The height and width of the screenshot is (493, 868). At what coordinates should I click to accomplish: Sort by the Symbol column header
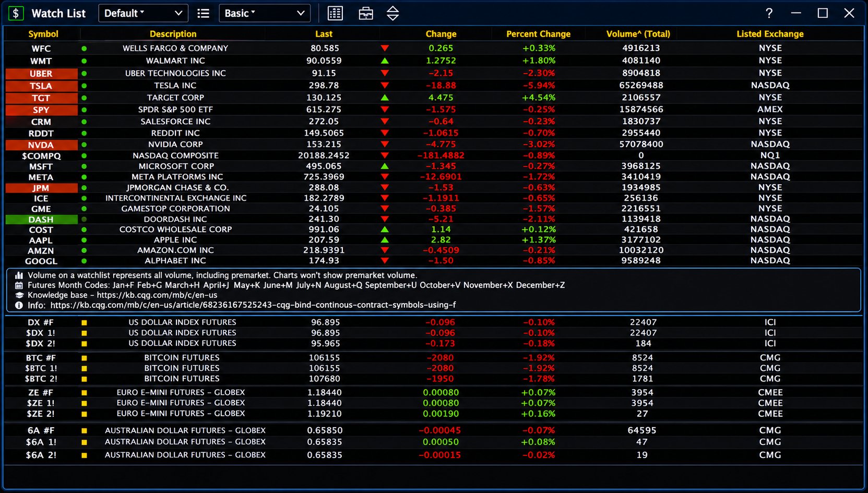(43, 34)
